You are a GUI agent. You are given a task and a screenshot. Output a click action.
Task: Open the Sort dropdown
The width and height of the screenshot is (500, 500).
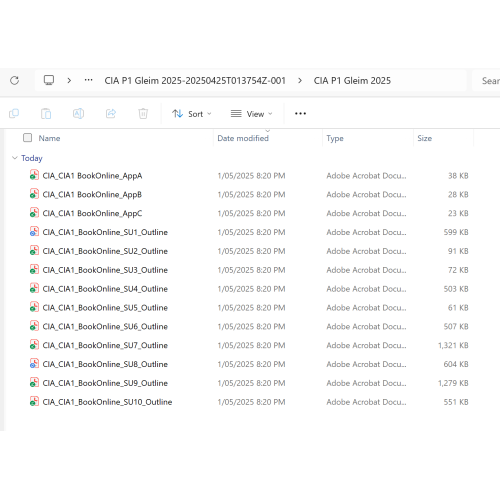pos(192,114)
